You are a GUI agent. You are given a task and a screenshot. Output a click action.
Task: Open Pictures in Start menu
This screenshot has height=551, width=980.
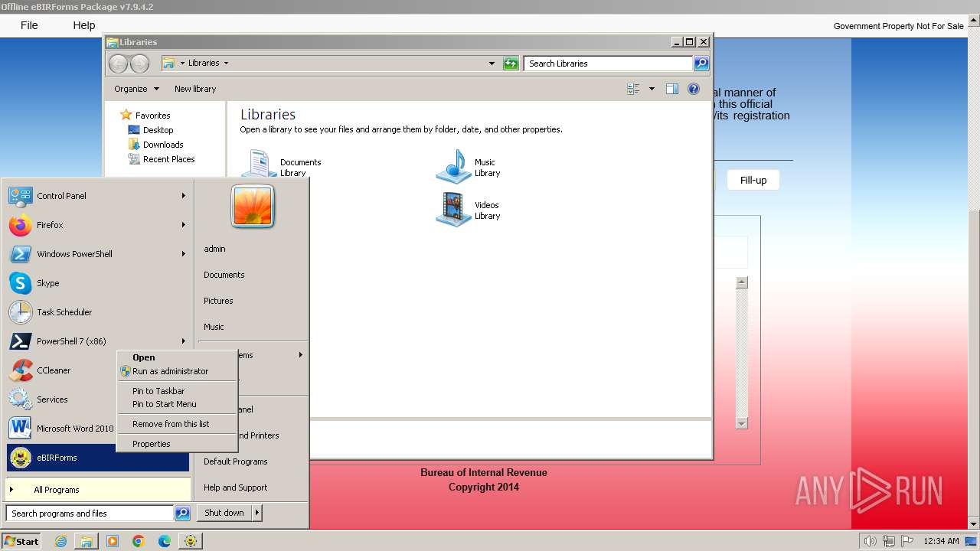(218, 301)
